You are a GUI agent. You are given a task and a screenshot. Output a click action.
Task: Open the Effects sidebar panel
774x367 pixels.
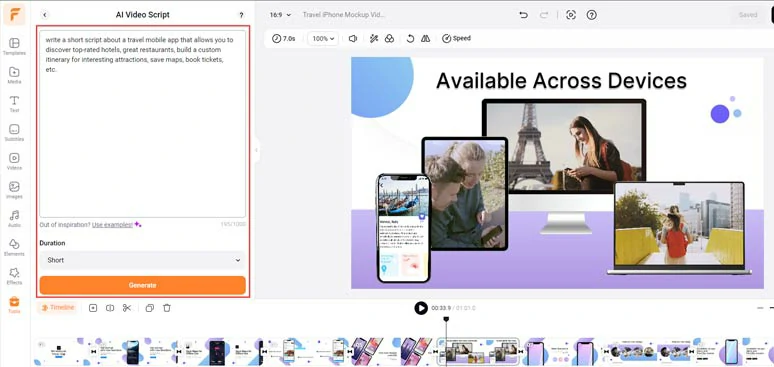pyautogui.click(x=14, y=276)
